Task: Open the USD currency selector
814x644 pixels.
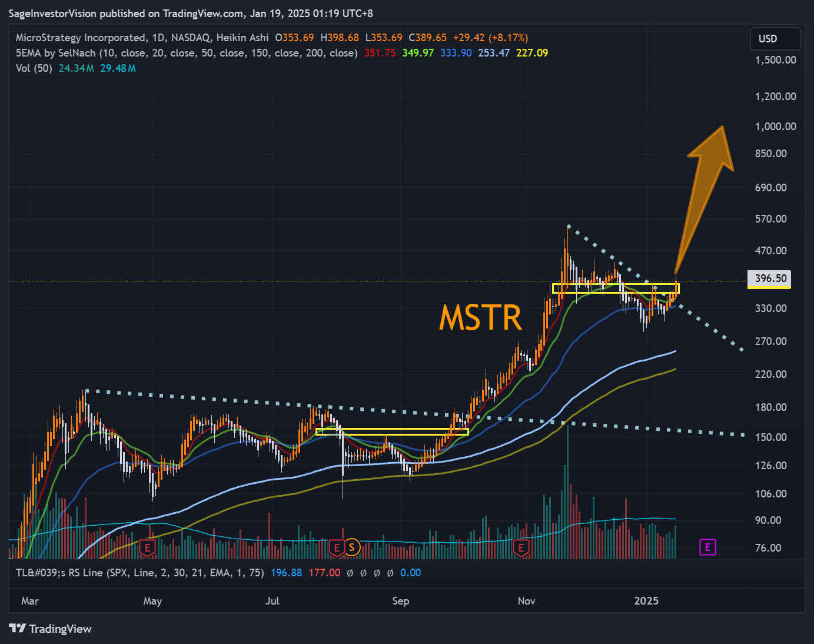Action: click(775, 39)
